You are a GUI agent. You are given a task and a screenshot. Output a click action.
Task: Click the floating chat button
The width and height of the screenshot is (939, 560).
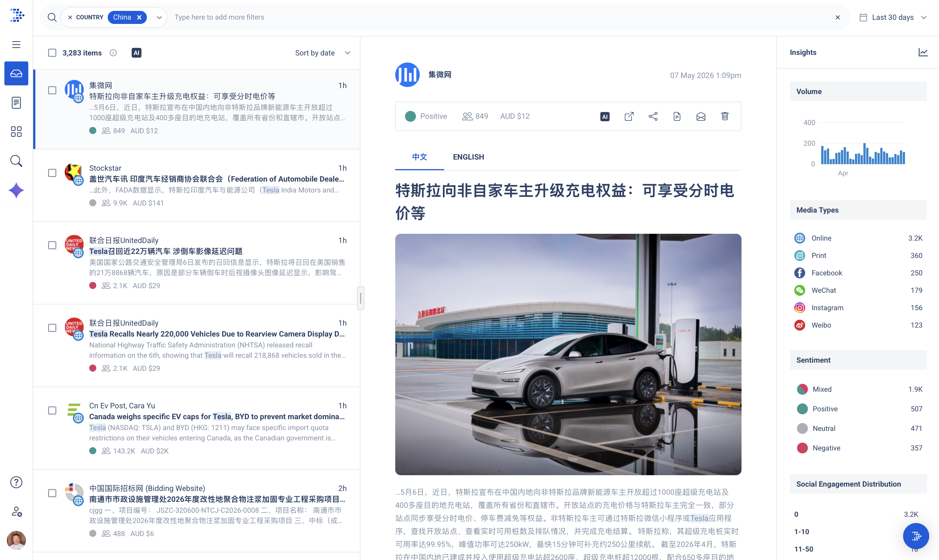point(916,536)
